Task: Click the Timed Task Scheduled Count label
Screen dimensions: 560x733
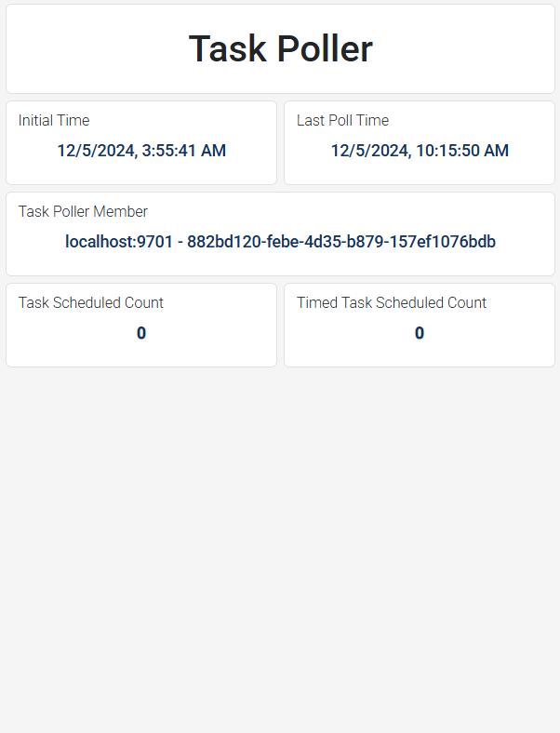Action: coord(392,302)
